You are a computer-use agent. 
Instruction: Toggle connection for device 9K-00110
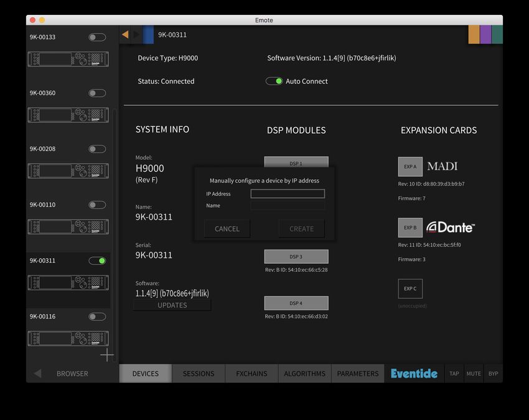click(97, 205)
